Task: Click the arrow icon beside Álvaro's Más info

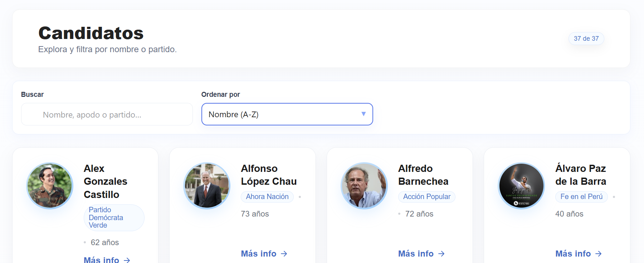Action: [599, 254]
